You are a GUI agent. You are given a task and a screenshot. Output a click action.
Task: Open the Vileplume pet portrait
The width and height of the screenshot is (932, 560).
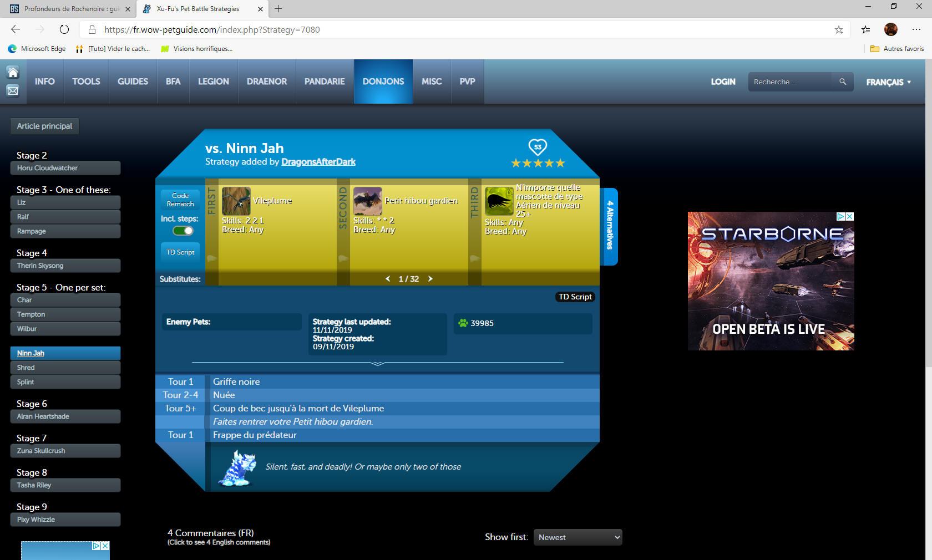point(236,201)
